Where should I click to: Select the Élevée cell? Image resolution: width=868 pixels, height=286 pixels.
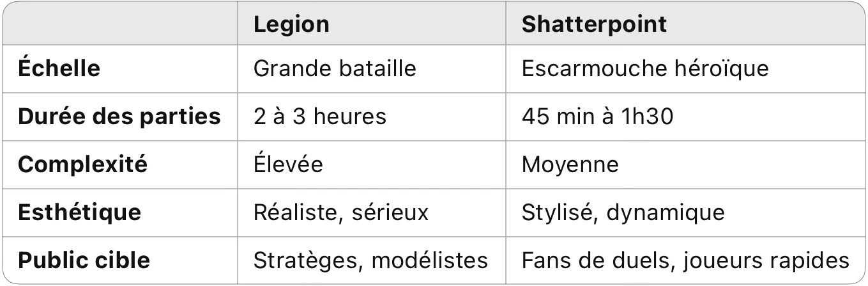pyautogui.click(x=288, y=164)
